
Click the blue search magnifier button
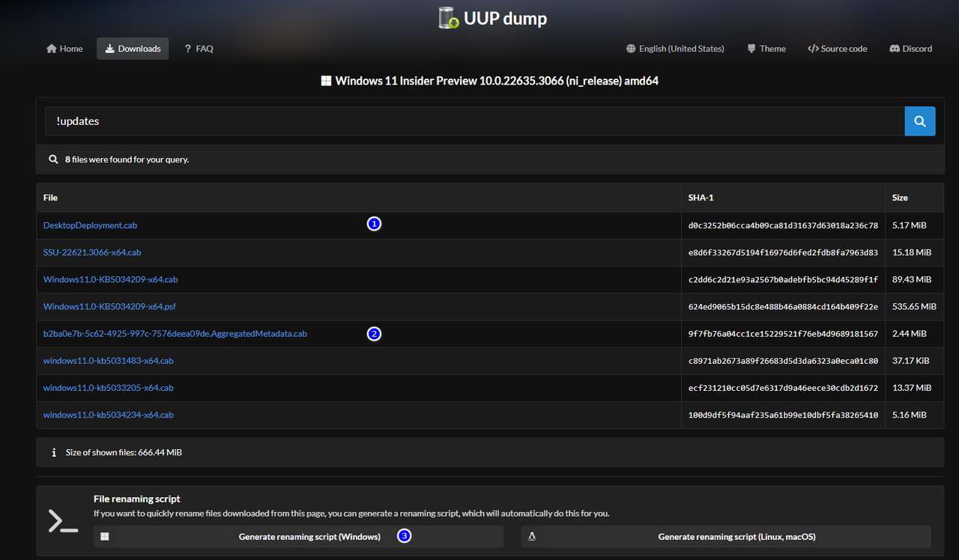920,121
